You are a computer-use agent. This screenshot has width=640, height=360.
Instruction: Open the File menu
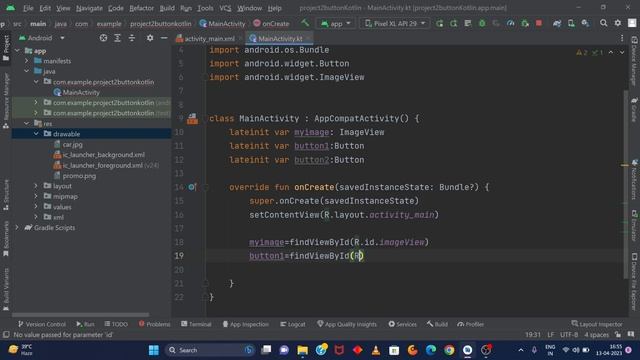click(28, 8)
